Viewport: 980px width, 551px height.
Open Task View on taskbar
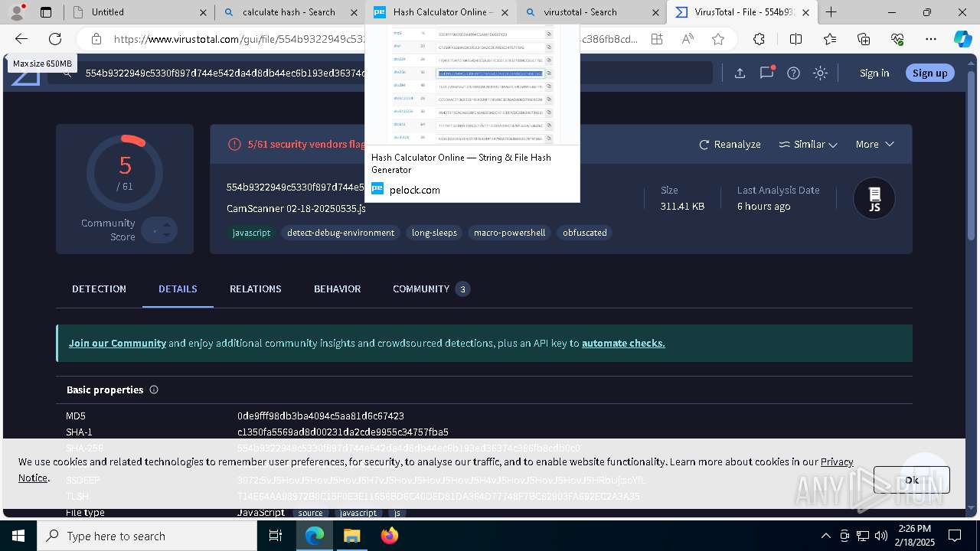276,536
